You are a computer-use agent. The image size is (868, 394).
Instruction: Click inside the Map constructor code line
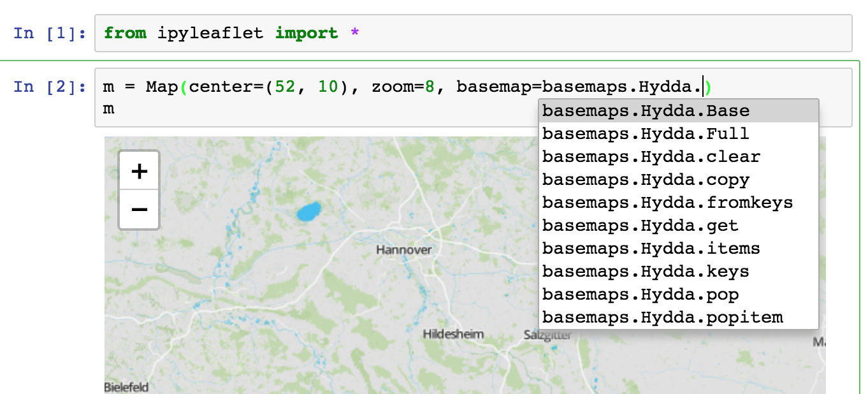tap(287, 86)
